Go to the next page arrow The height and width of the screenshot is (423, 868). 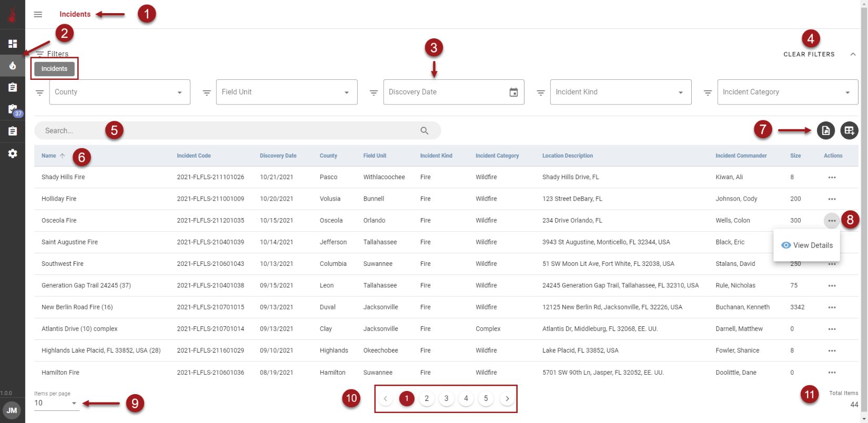(x=507, y=399)
